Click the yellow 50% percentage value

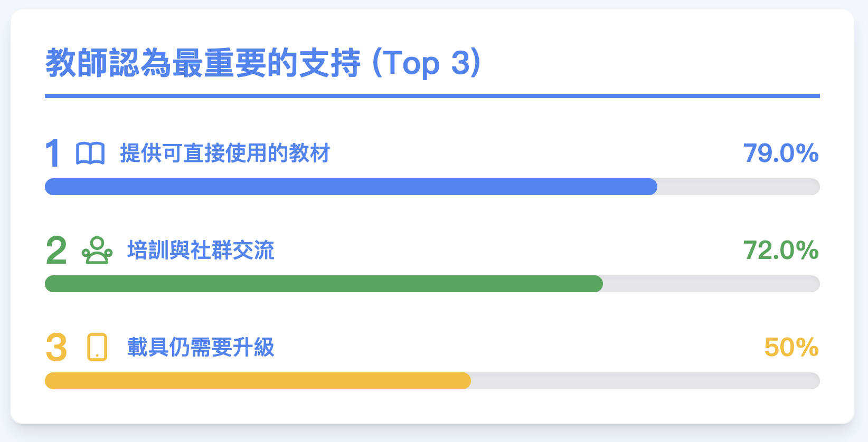(791, 348)
